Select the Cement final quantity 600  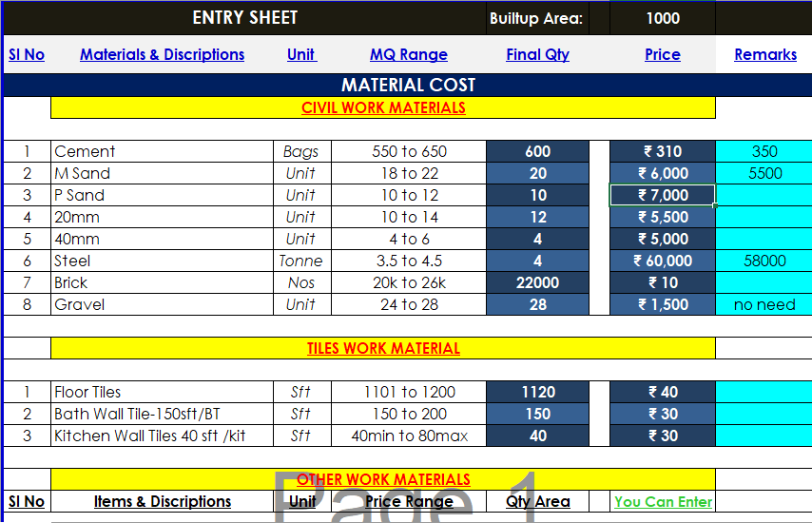click(x=537, y=151)
